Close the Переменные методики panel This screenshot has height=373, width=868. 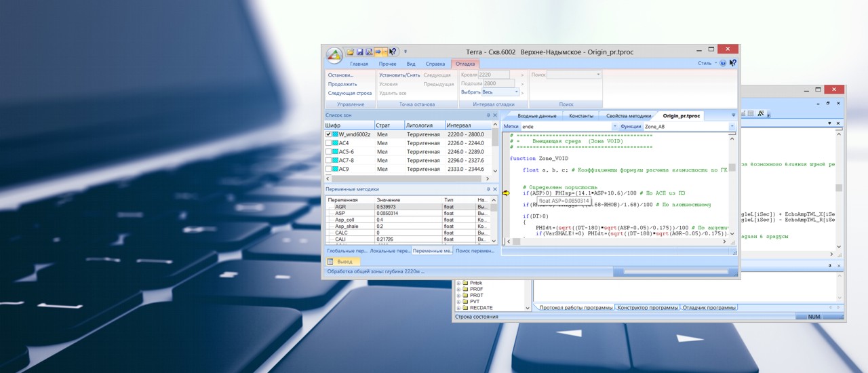point(495,189)
